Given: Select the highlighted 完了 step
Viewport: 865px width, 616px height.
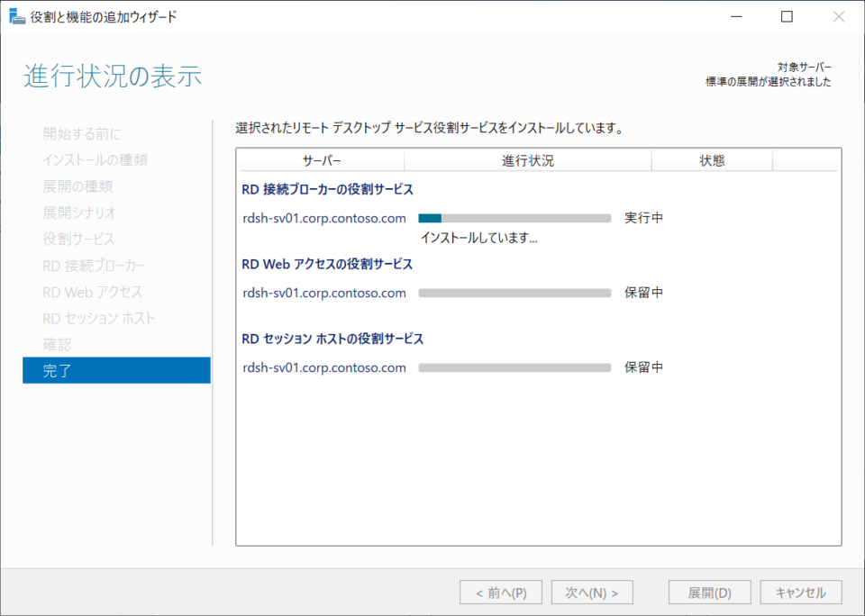Looking at the screenshot, I should pos(116,370).
